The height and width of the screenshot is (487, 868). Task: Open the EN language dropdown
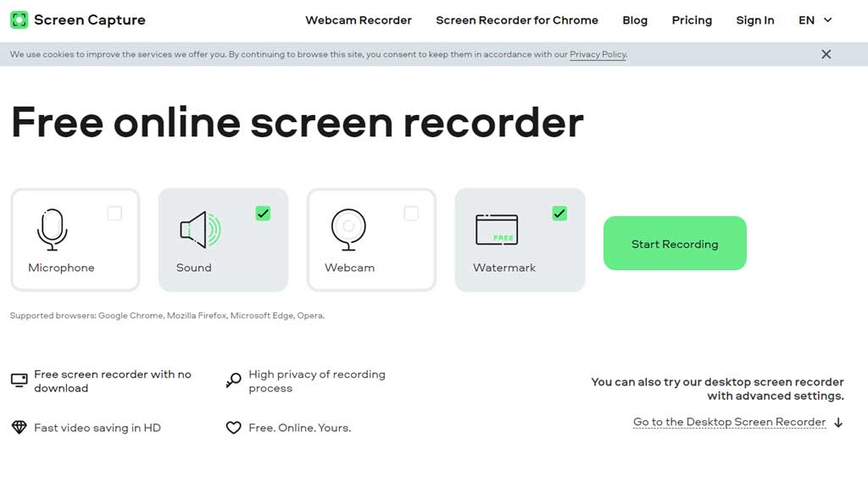815,20
